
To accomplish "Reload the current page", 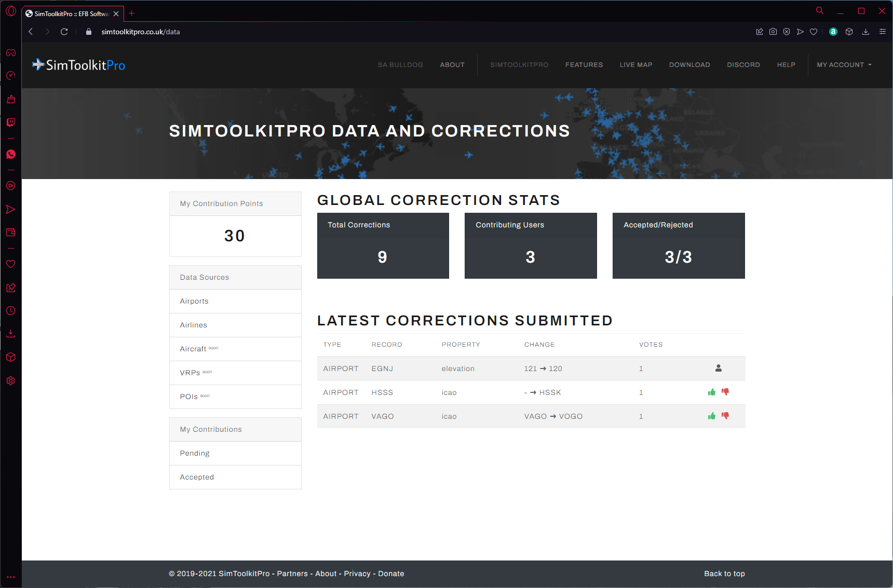I will [64, 32].
